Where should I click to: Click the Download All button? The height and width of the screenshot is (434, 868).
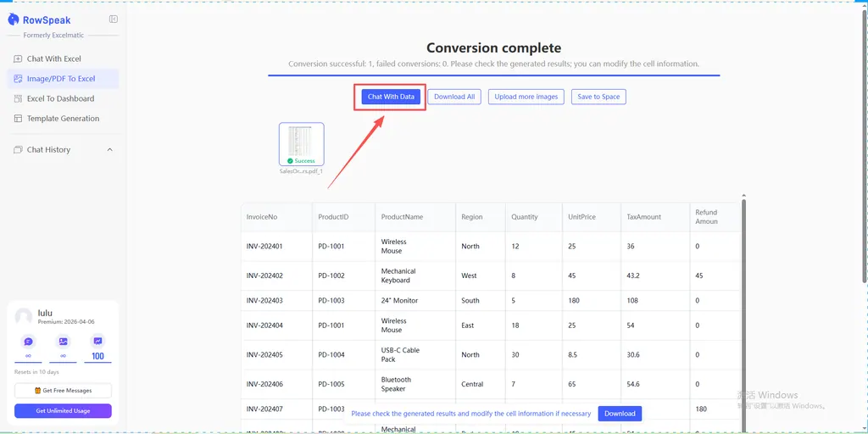click(x=454, y=97)
